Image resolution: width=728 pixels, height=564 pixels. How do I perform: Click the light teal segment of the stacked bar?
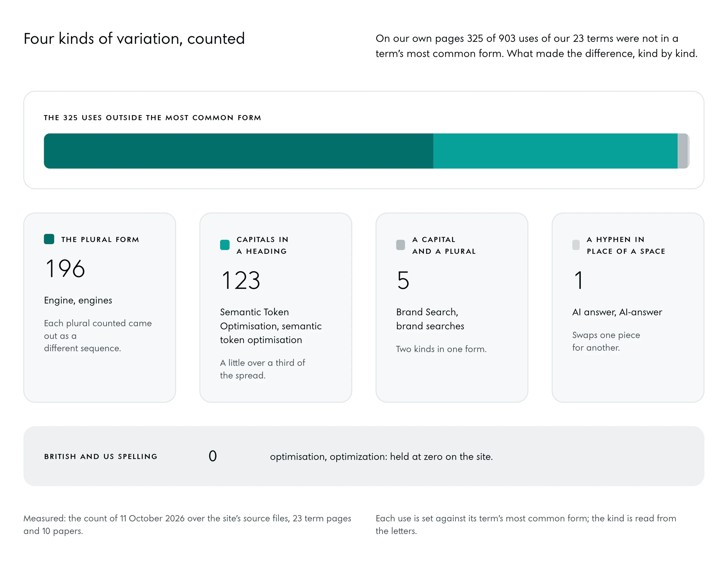(555, 151)
